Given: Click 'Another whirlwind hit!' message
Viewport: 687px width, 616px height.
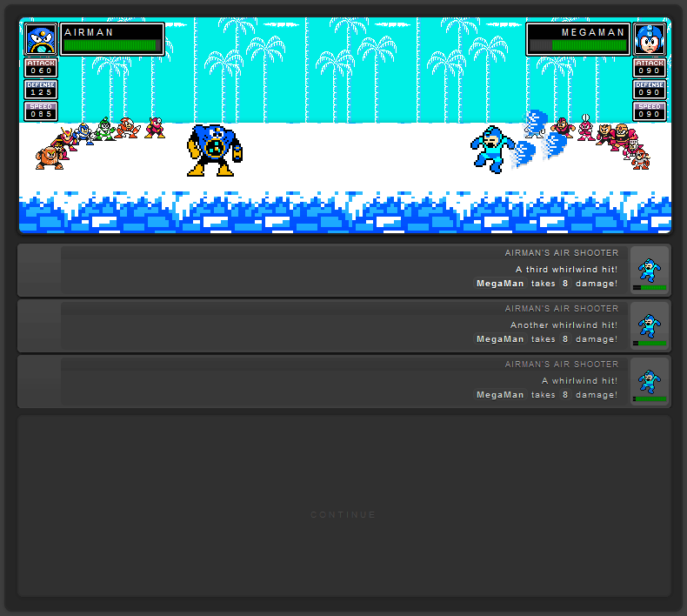Looking at the screenshot, I should pos(564,325).
